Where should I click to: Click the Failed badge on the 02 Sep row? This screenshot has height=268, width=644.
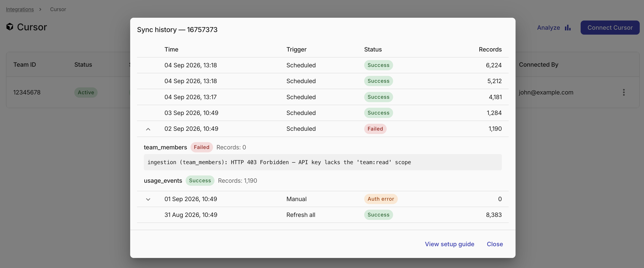(375, 129)
